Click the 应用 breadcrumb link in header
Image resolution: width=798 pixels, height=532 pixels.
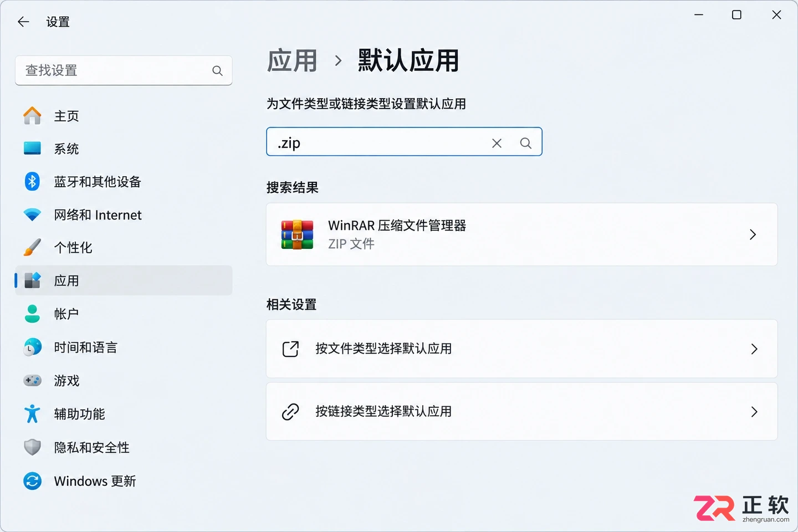pyautogui.click(x=292, y=60)
